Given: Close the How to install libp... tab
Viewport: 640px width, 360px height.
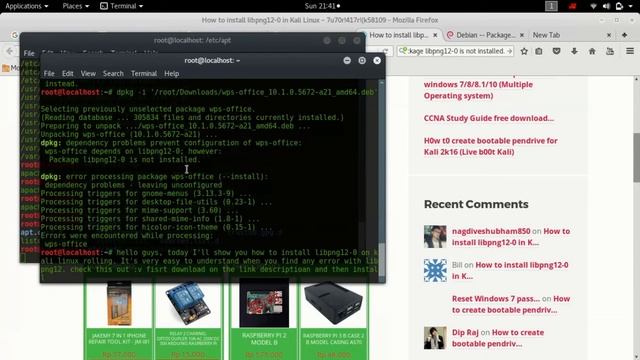Looking at the screenshot, I should click(x=435, y=35).
